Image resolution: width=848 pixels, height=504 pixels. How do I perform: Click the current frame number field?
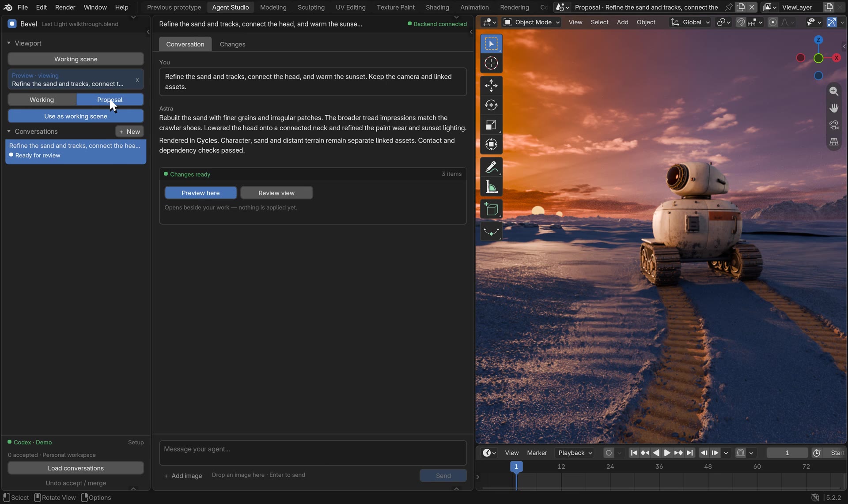(x=787, y=453)
